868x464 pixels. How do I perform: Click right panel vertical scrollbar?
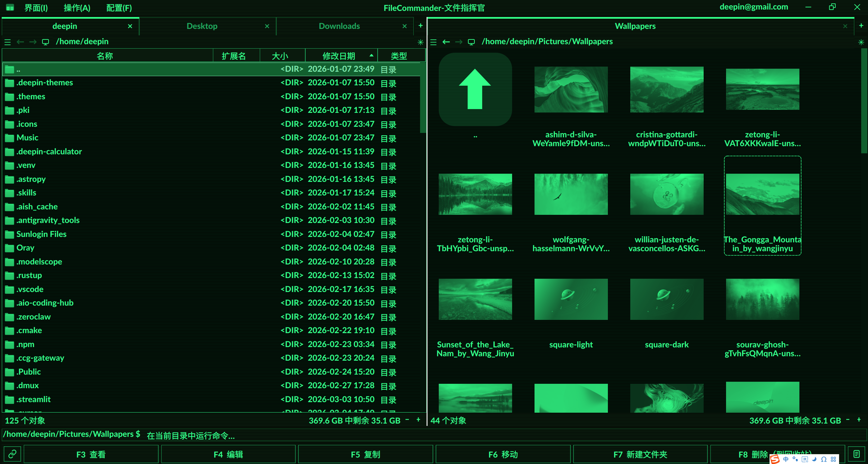pos(864,101)
